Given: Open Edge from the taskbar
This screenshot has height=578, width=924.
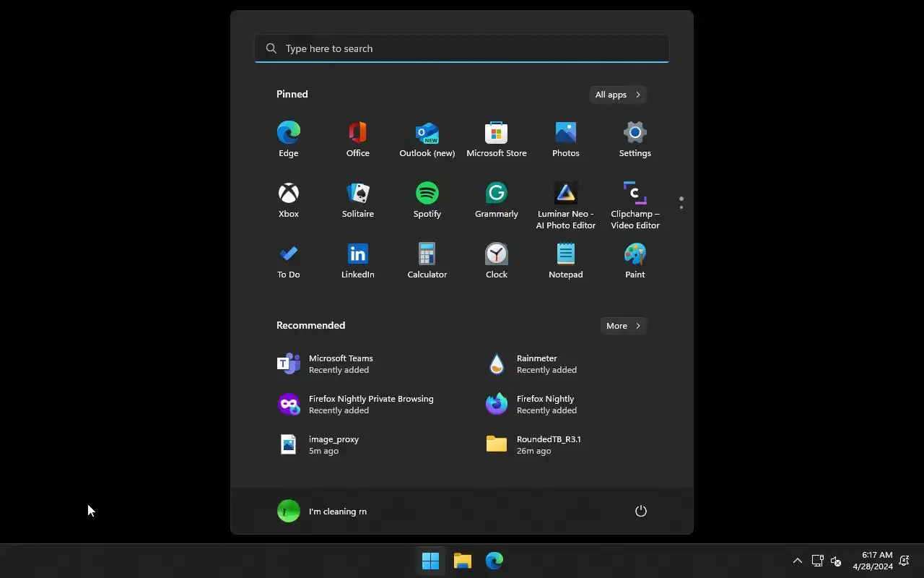Looking at the screenshot, I should coord(494,561).
